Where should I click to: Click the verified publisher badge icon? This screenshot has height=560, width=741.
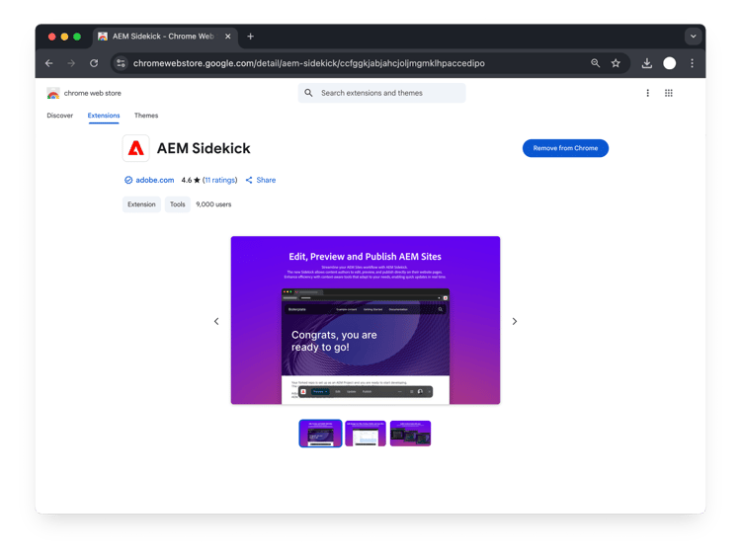[128, 180]
